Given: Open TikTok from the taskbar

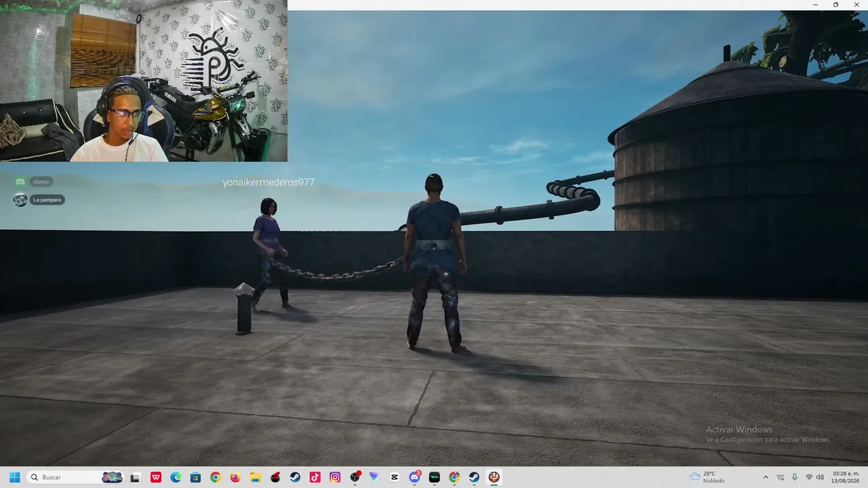Looking at the screenshot, I should 315,477.
